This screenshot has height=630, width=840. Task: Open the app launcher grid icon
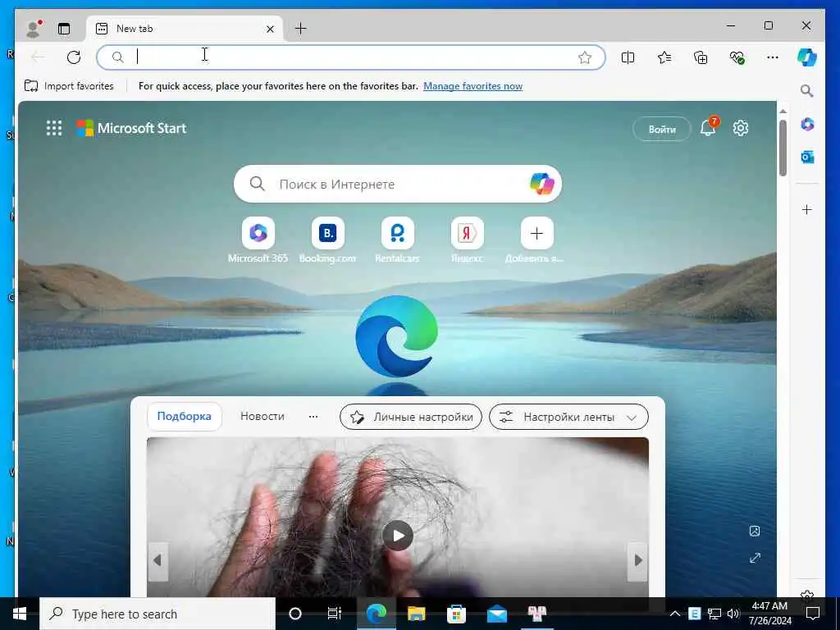coord(54,128)
